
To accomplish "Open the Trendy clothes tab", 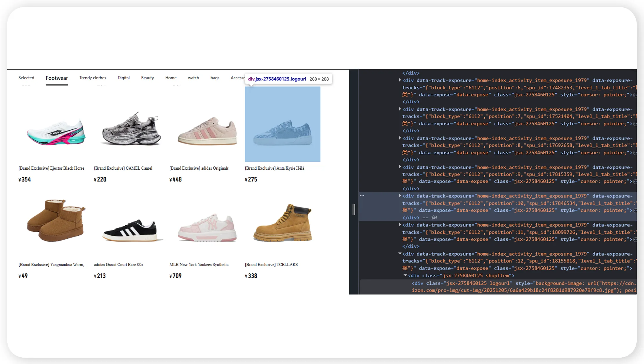I will [93, 78].
